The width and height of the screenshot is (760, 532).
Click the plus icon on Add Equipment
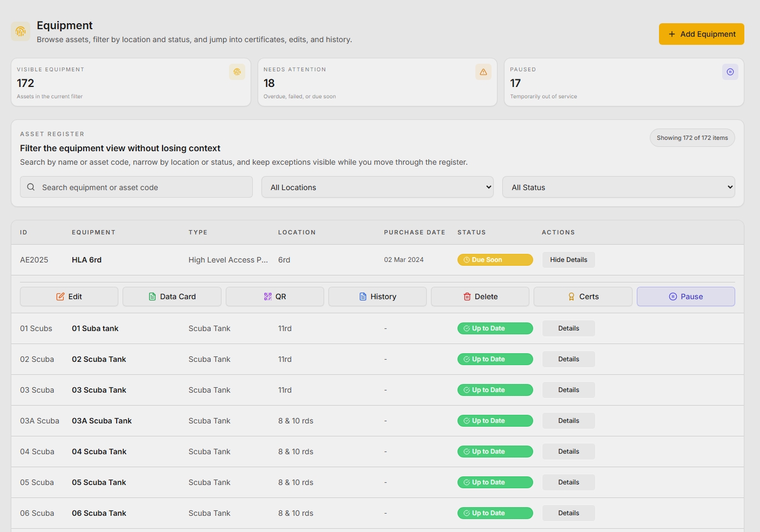[672, 34]
